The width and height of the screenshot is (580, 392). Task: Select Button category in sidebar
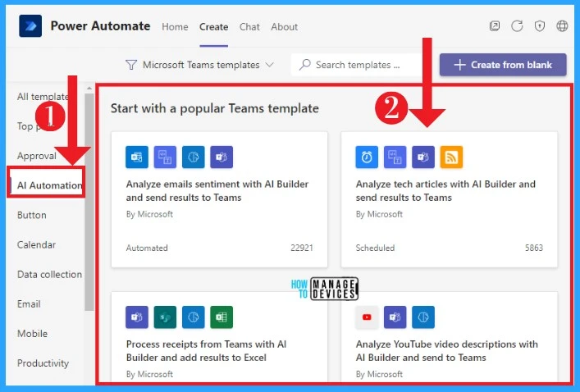[x=32, y=215]
